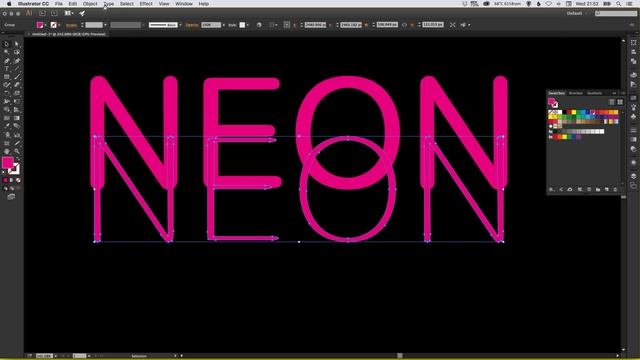Select the Rectangle tool
Image resolution: width=640 pixels, height=360 pixels.
[x=7, y=77]
